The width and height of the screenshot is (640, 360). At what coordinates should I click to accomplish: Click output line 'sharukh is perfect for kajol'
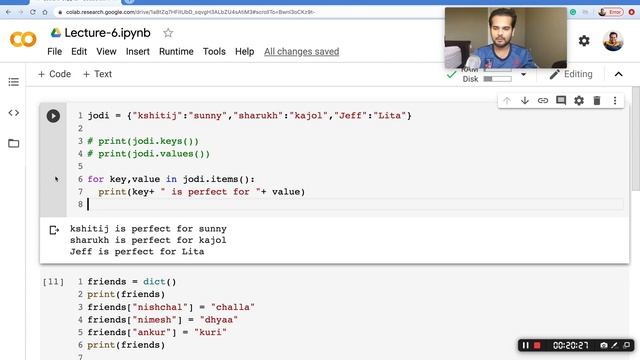click(x=148, y=240)
